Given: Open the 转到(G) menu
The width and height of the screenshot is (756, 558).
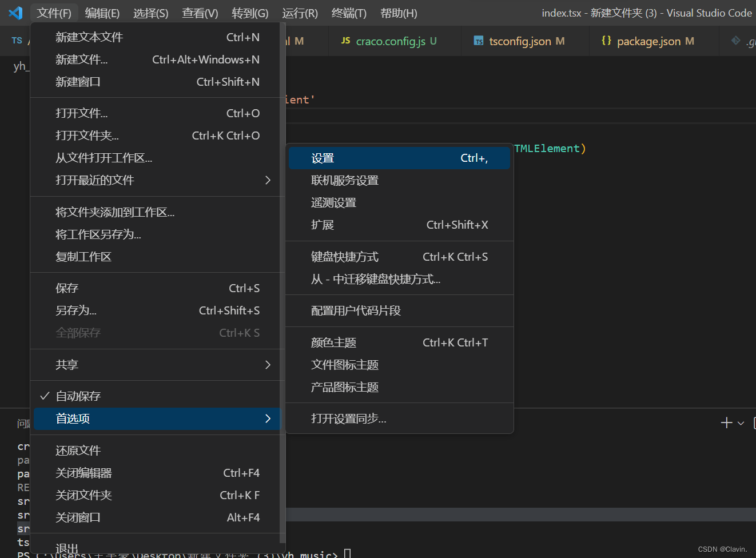Looking at the screenshot, I should coord(250,13).
